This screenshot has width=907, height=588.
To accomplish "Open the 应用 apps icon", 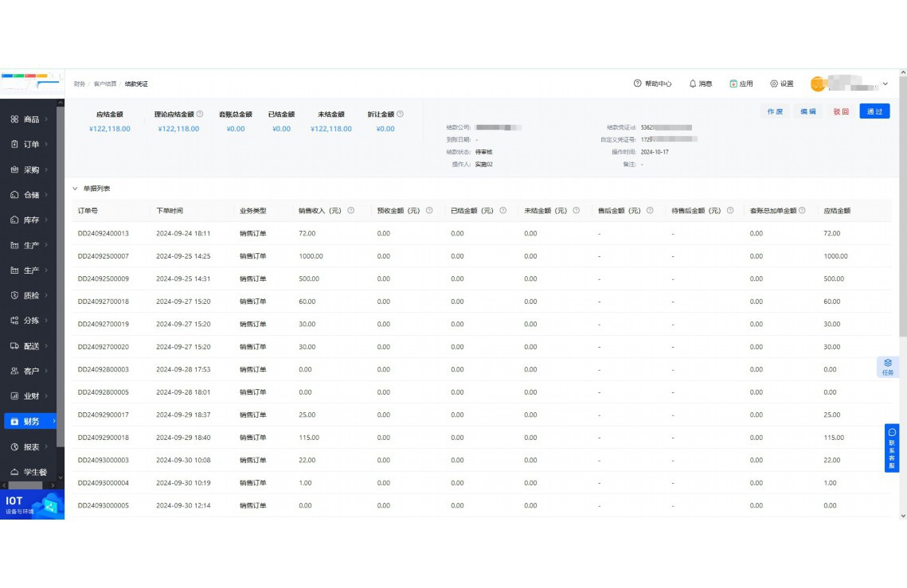I will [733, 84].
